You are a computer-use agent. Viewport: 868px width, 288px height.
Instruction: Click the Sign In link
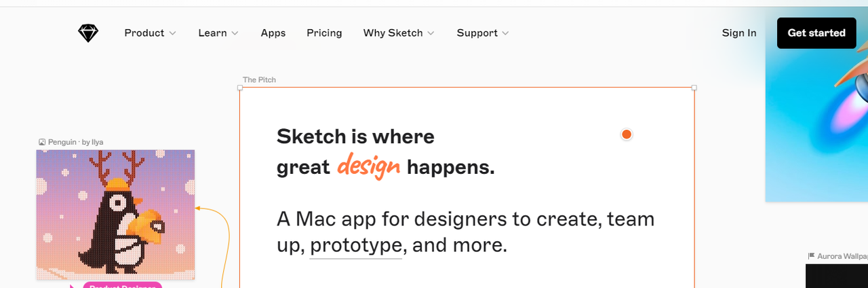point(739,33)
